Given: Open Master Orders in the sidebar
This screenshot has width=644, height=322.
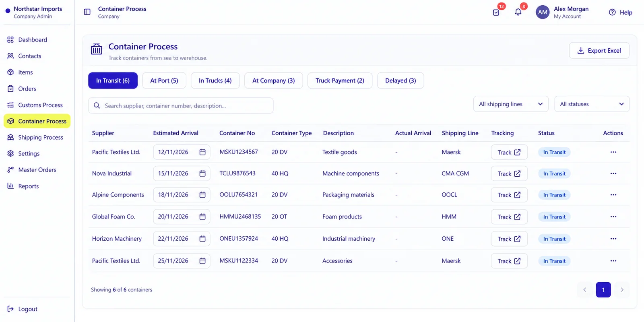Looking at the screenshot, I should point(37,170).
